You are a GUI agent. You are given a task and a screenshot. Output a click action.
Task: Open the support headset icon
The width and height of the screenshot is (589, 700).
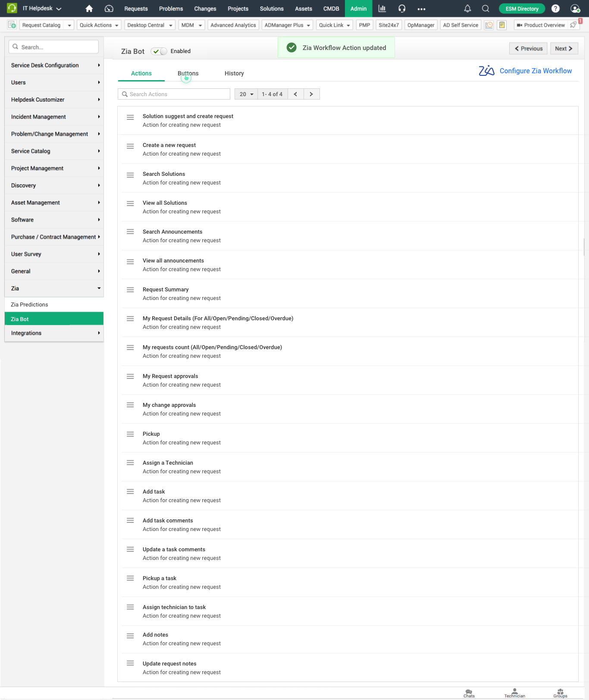click(402, 9)
